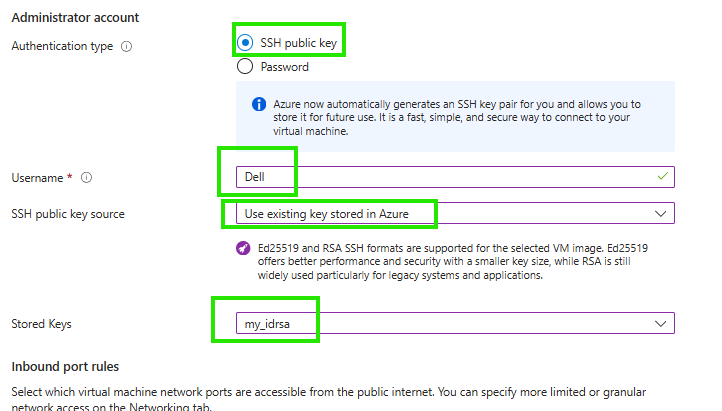Click the Inbound port rules heading

tap(65, 367)
